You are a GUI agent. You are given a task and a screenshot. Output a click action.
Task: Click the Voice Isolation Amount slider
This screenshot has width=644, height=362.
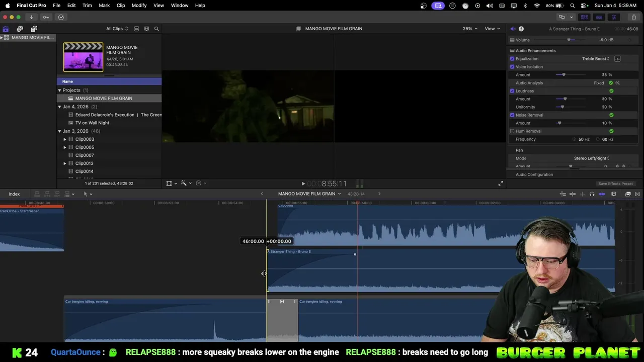[563, 75]
